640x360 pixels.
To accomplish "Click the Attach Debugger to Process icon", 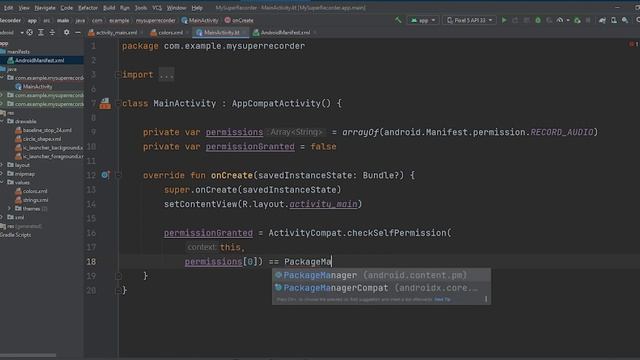I will [577, 20].
